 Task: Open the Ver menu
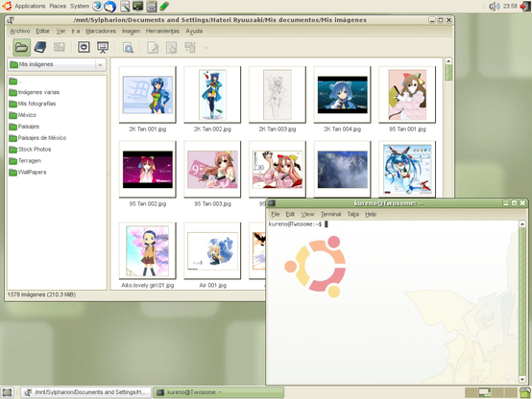(x=60, y=32)
